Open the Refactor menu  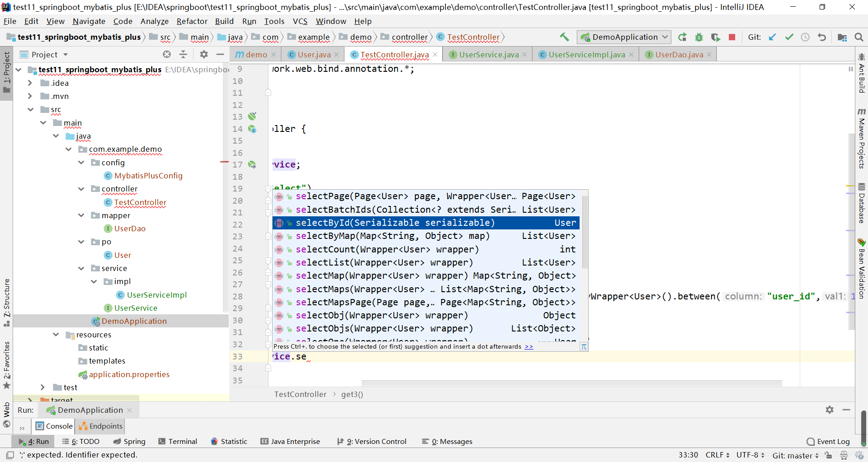click(192, 21)
